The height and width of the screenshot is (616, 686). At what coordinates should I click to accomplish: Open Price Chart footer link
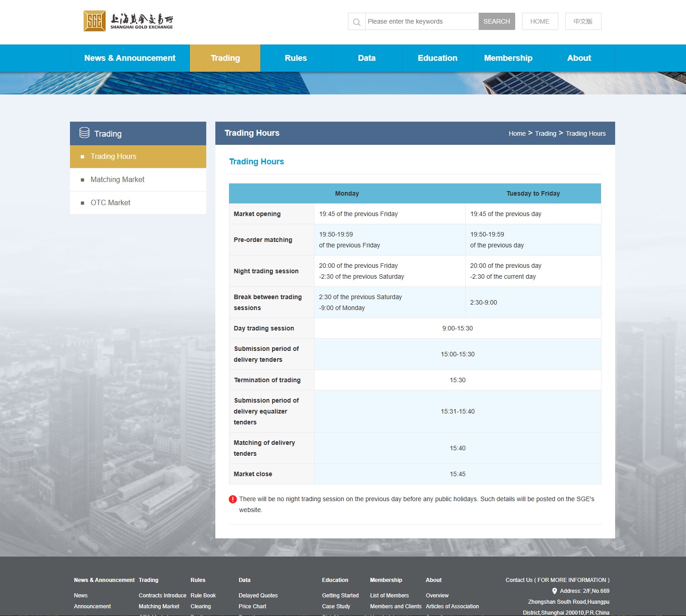[x=253, y=606]
